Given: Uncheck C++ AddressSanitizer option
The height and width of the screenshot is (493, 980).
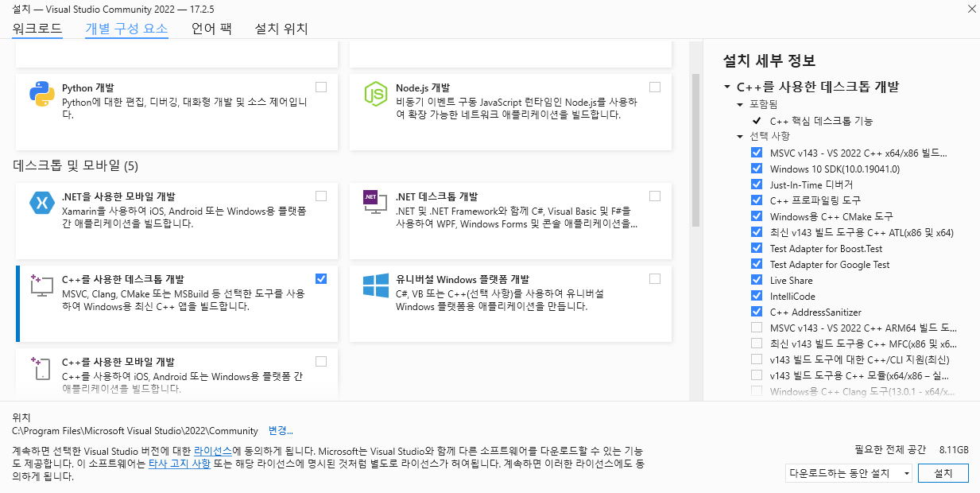Looking at the screenshot, I should (x=757, y=312).
